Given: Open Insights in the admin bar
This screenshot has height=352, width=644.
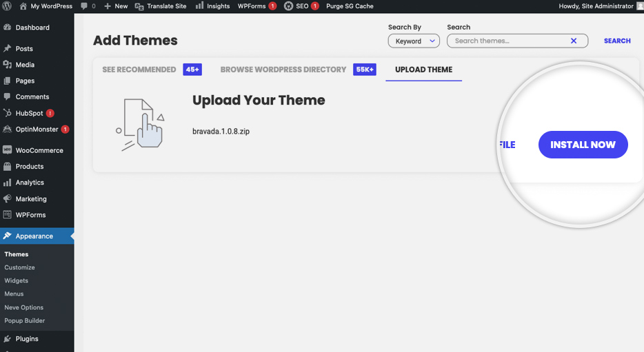Looking at the screenshot, I should point(212,6).
